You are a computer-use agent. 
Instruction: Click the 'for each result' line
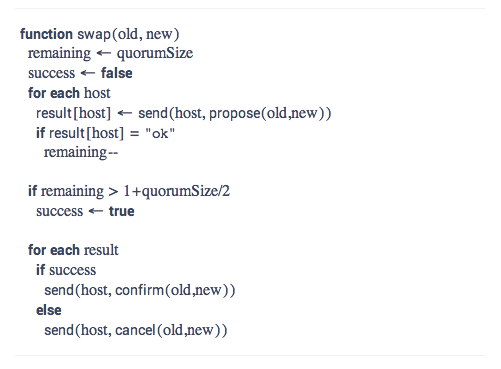(x=73, y=250)
